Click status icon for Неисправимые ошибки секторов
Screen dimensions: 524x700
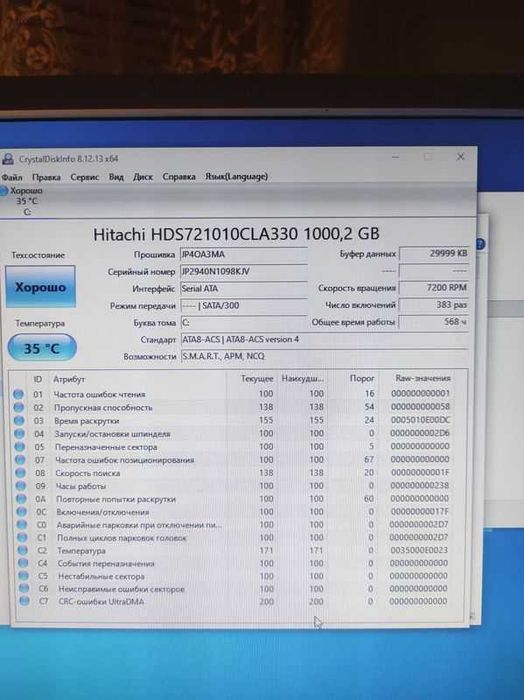(x=24, y=589)
